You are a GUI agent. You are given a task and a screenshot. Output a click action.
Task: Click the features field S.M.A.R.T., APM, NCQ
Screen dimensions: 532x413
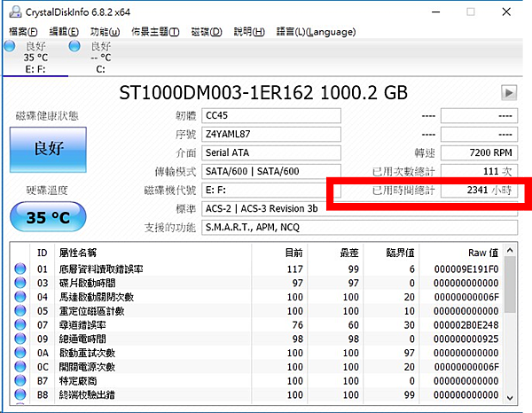click(360, 227)
